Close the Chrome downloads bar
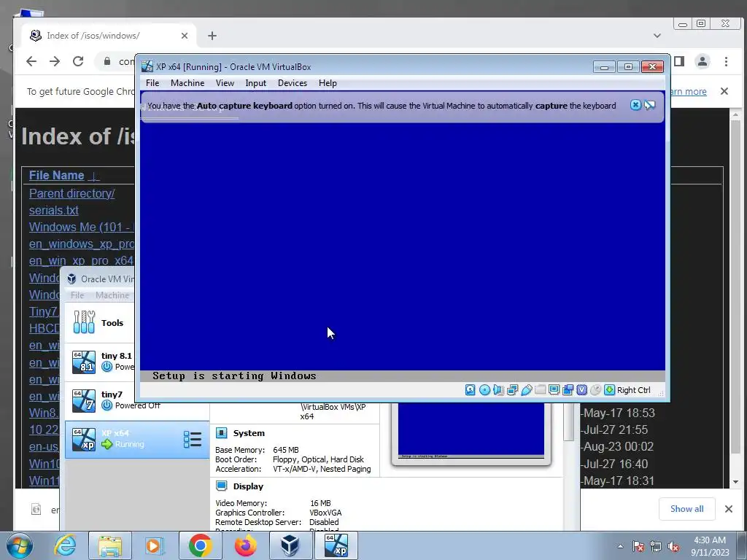 [x=729, y=508]
